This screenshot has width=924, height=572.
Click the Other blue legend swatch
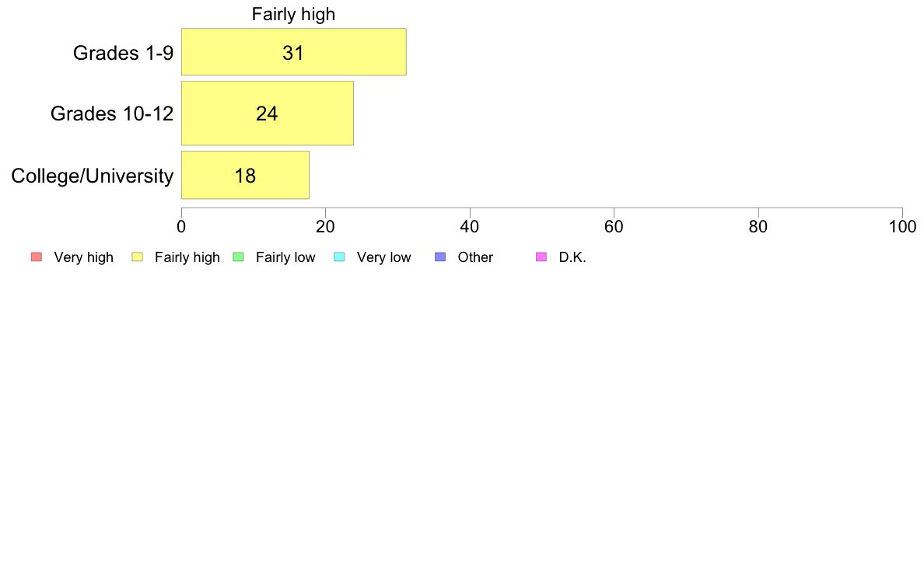point(440,256)
